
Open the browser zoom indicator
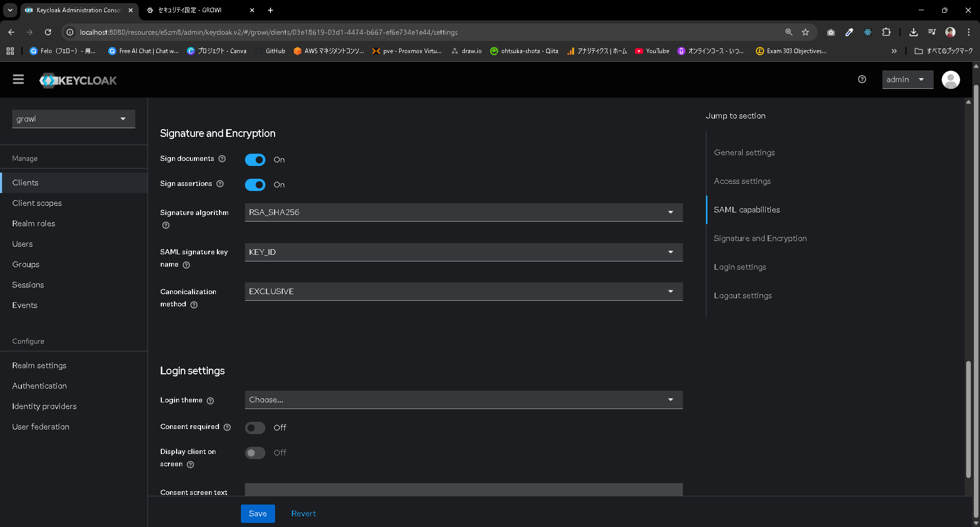coord(789,32)
